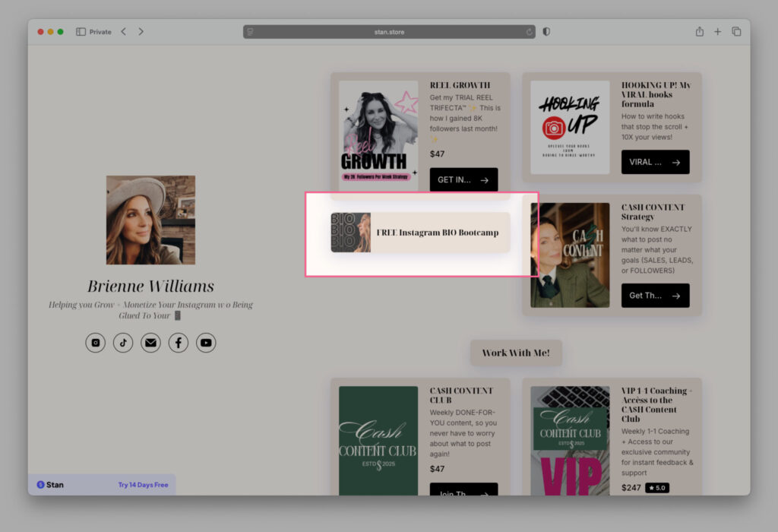Toggle the Safari sidebar
This screenshot has height=532, width=778.
pos(81,32)
